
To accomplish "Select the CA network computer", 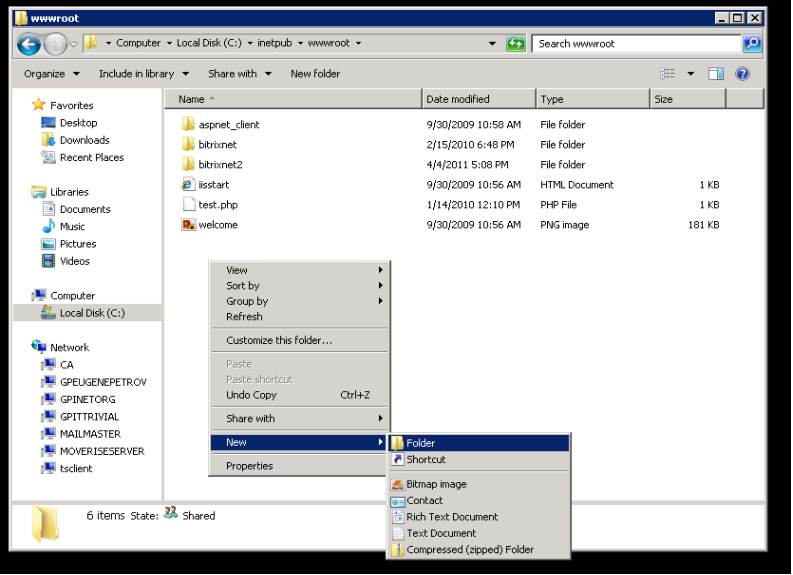I will click(67, 365).
